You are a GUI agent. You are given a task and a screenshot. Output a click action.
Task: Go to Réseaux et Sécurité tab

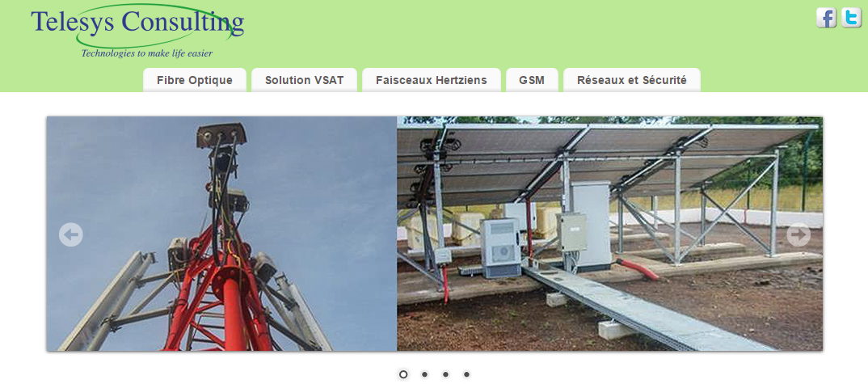[x=632, y=80]
